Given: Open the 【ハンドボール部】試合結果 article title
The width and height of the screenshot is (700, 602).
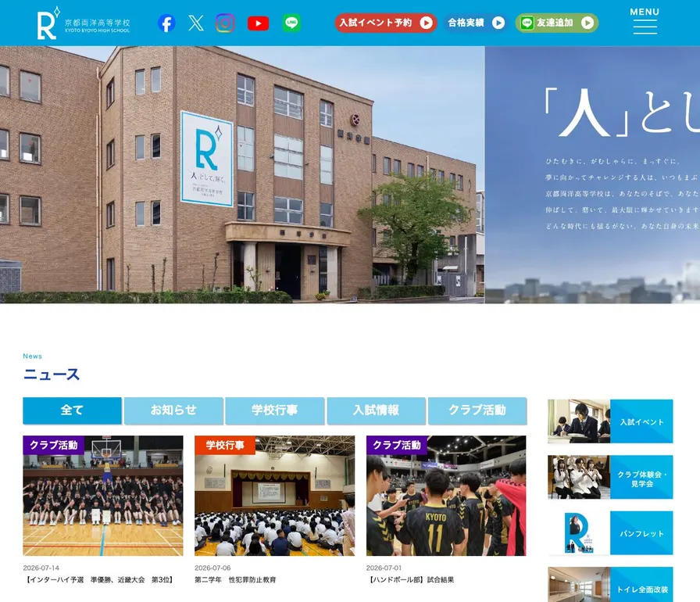Looking at the screenshot, I should (411, 579).
